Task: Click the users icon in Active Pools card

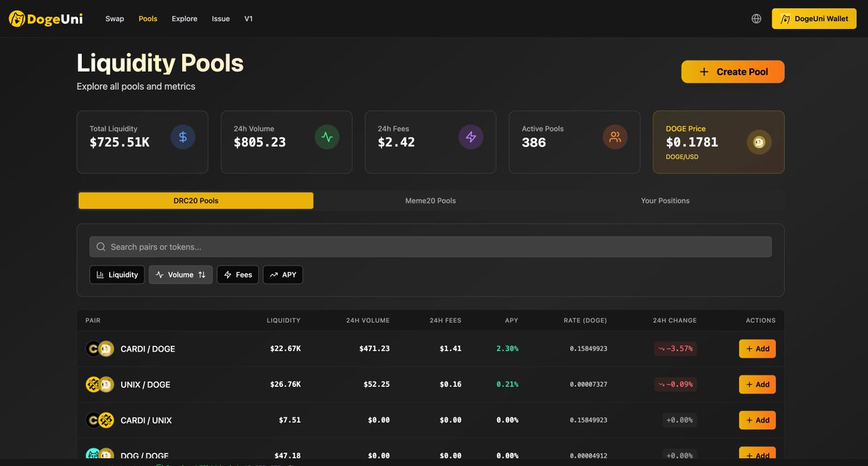Action: click(x=615, y=137)
